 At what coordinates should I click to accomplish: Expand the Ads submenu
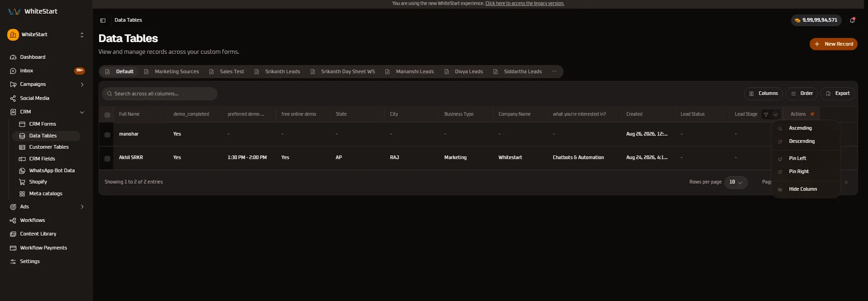point(82,207)
